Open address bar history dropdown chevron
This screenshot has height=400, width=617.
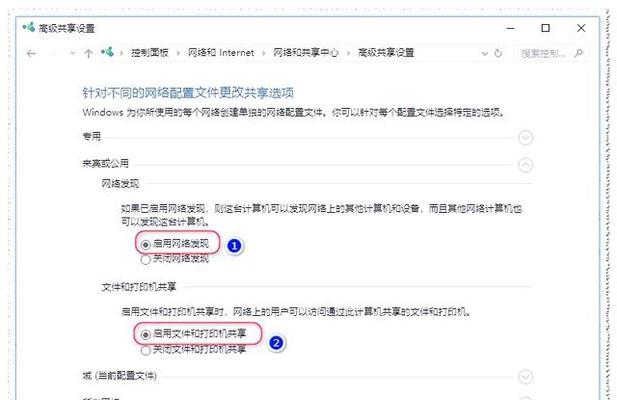(x=484, y=53)
